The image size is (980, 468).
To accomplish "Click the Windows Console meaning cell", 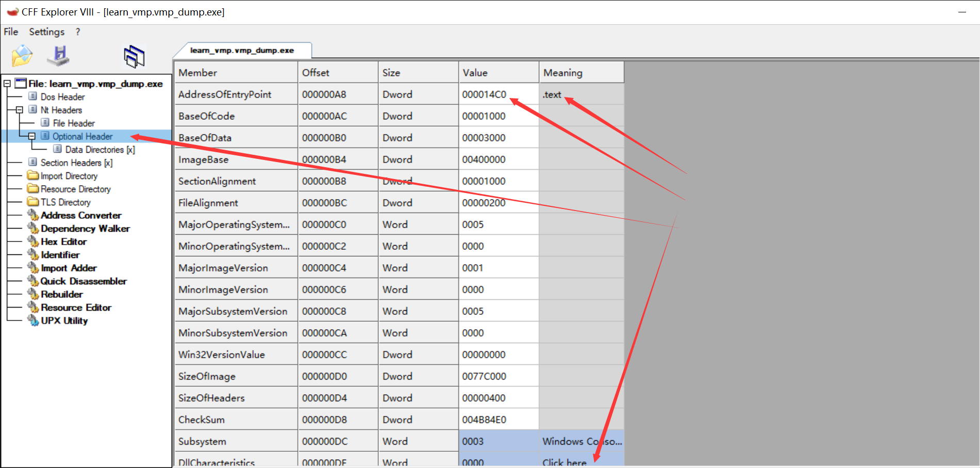I will pyautogui.click(x=582, y=441).
